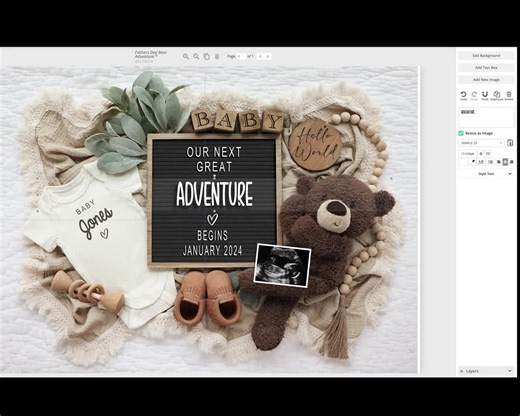
Task: Select the ADVENTURE text on the letter board
Action: tap(214, 194)
